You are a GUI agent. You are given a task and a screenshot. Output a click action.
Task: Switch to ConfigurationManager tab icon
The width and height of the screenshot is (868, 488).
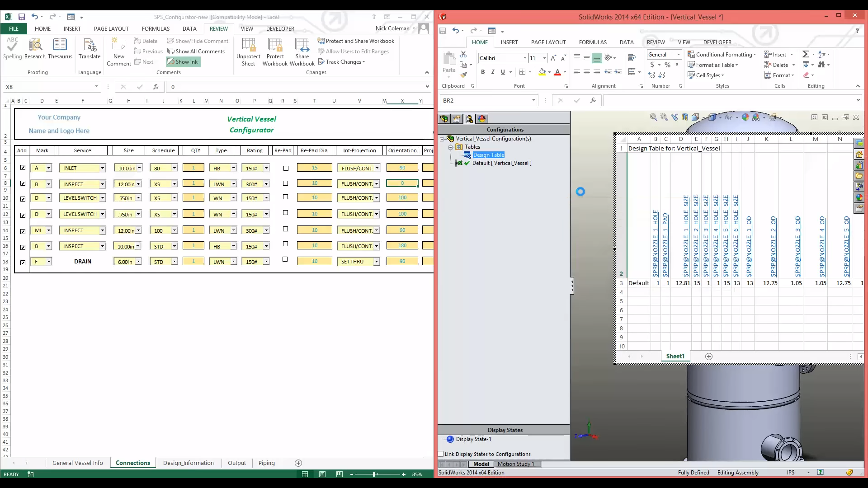tap(469, 119)
